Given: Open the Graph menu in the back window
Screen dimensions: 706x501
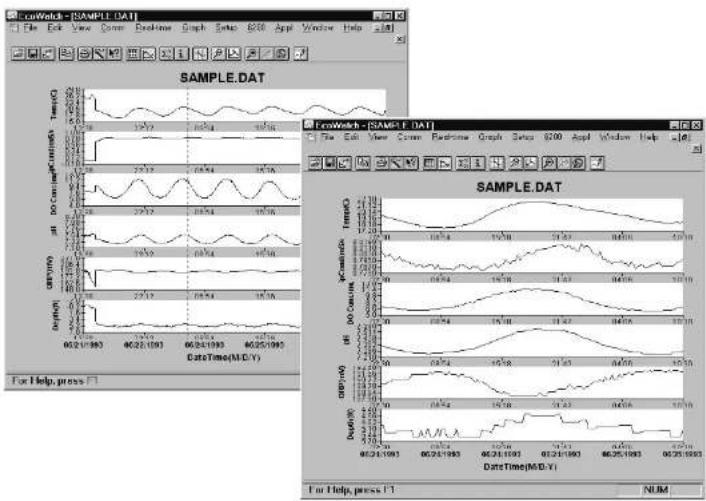Looking at the screenshot, I should (194, 28).
